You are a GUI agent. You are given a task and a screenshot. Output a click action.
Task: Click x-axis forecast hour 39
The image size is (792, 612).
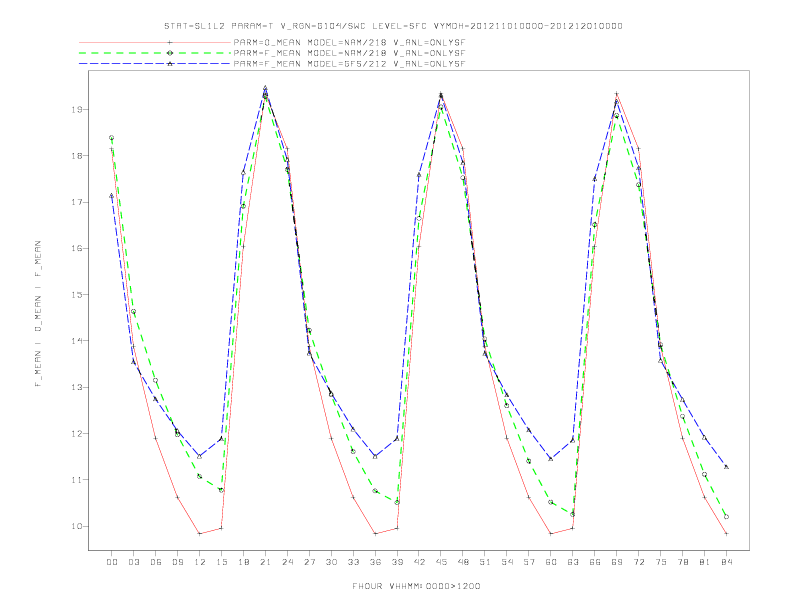(397, 562)
